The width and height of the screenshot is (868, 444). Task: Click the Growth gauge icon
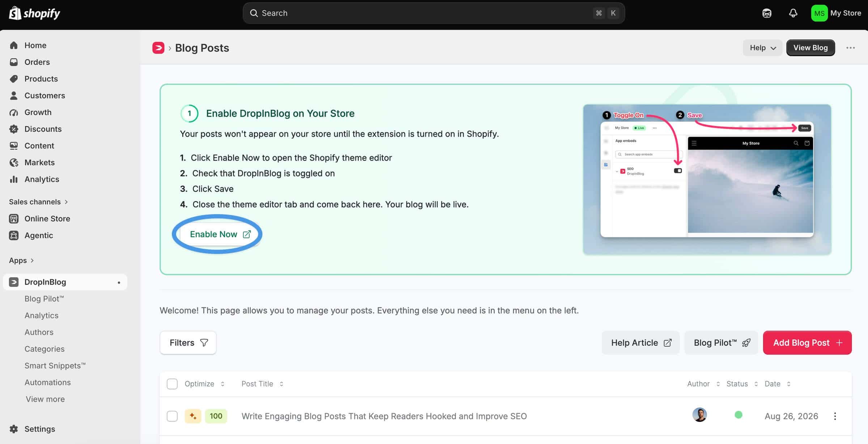(x=14, y=112)
